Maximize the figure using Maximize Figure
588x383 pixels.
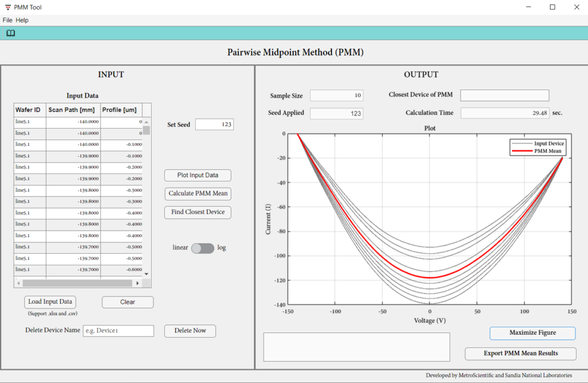(x=532, y=333)
